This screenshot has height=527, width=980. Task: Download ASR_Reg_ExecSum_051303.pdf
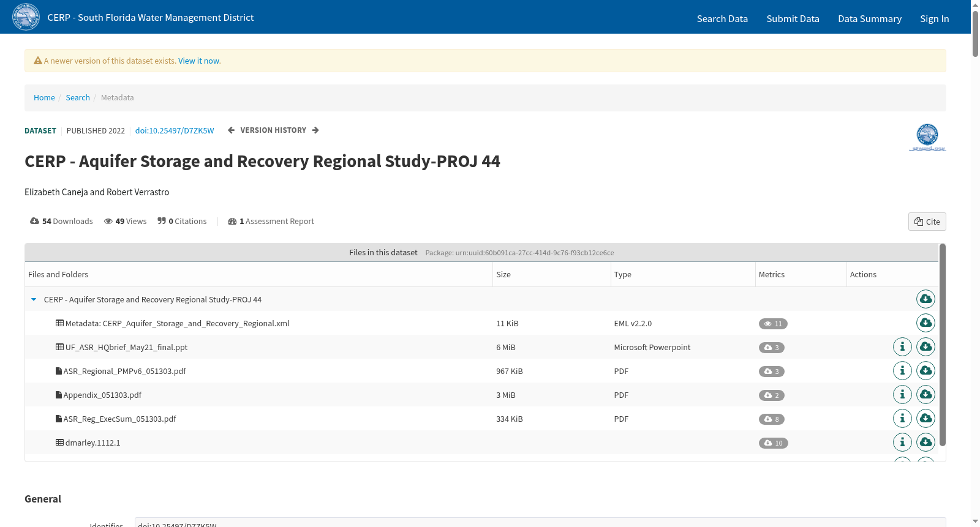pos(925,418)
